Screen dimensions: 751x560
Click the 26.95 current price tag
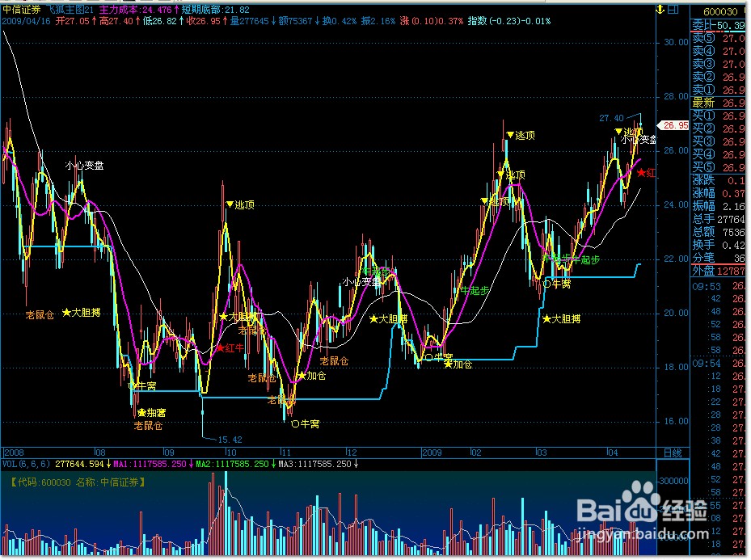point(675,125)
